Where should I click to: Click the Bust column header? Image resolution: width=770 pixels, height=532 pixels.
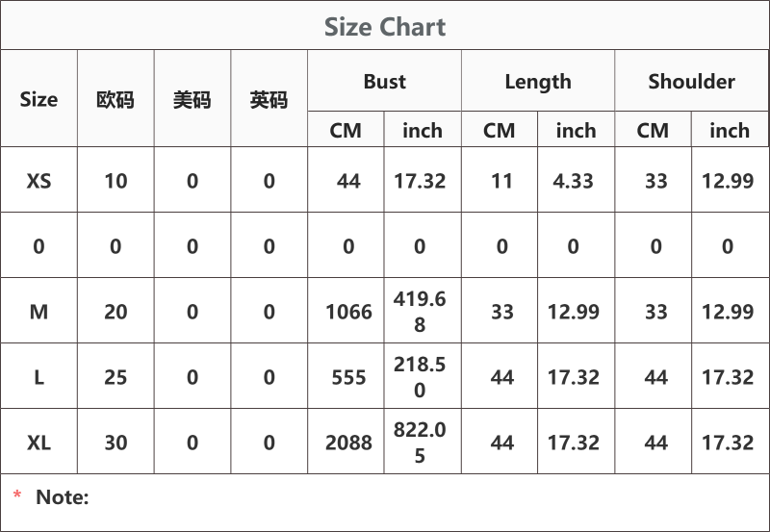point(384,81)
